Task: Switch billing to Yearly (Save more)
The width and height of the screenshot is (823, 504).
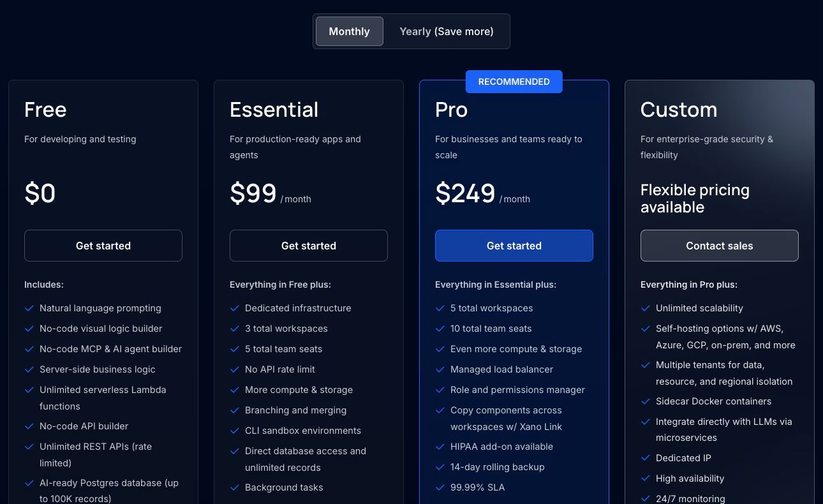Action: [x=447, y=31]
